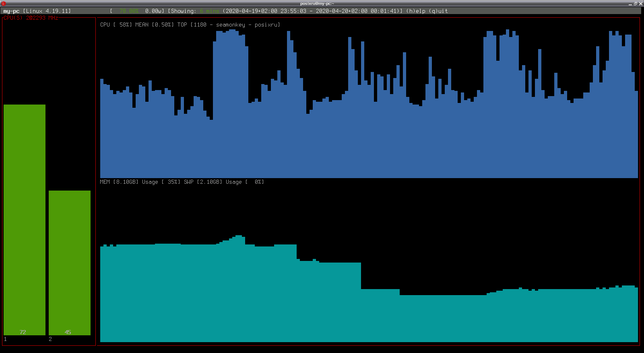The image size is (644, 353).
Task: Click the swap 'Usage [ 0%]' text
Action: (245, 182)
